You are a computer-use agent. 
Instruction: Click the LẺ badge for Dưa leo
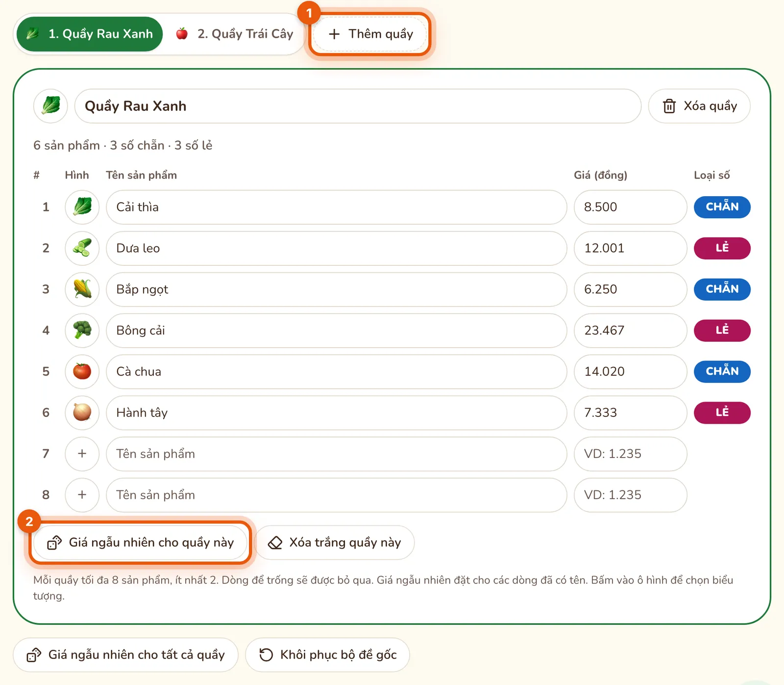(x=722, y=248)
